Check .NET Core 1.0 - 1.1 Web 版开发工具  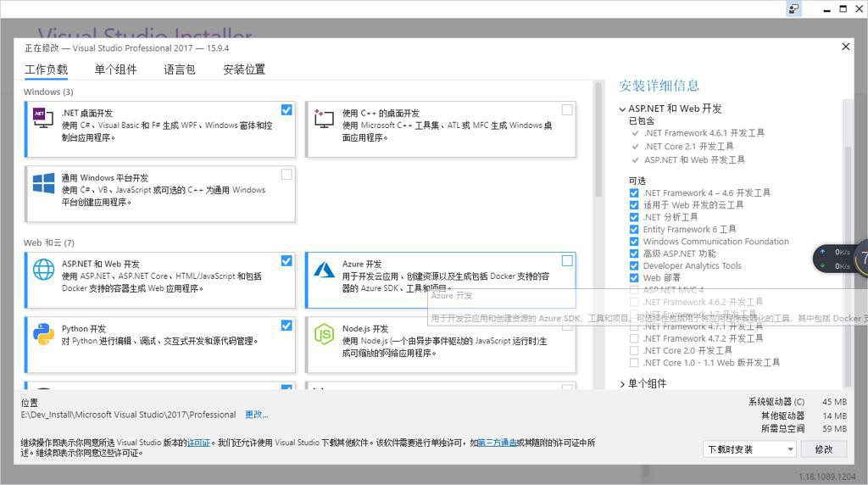(634, 363)
